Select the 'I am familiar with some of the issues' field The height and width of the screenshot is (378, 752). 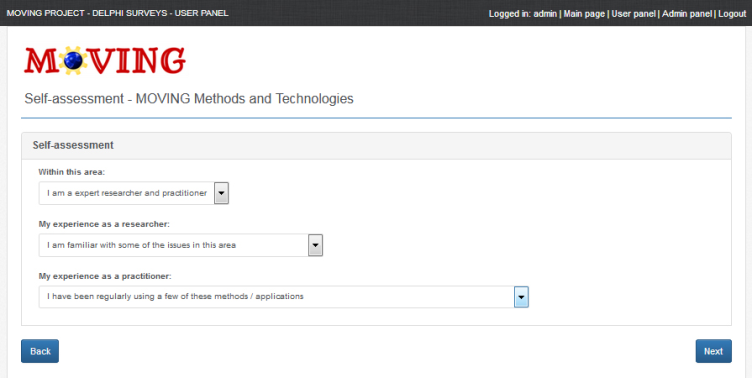pyautogui.click(x=181, y=245)
